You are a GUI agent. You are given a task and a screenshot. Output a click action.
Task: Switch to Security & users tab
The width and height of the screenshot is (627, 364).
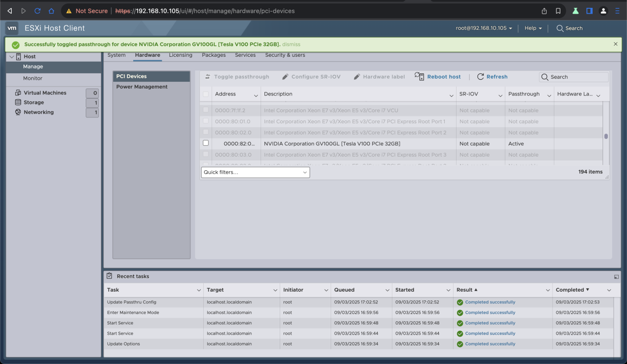click(x=285, y=55)
